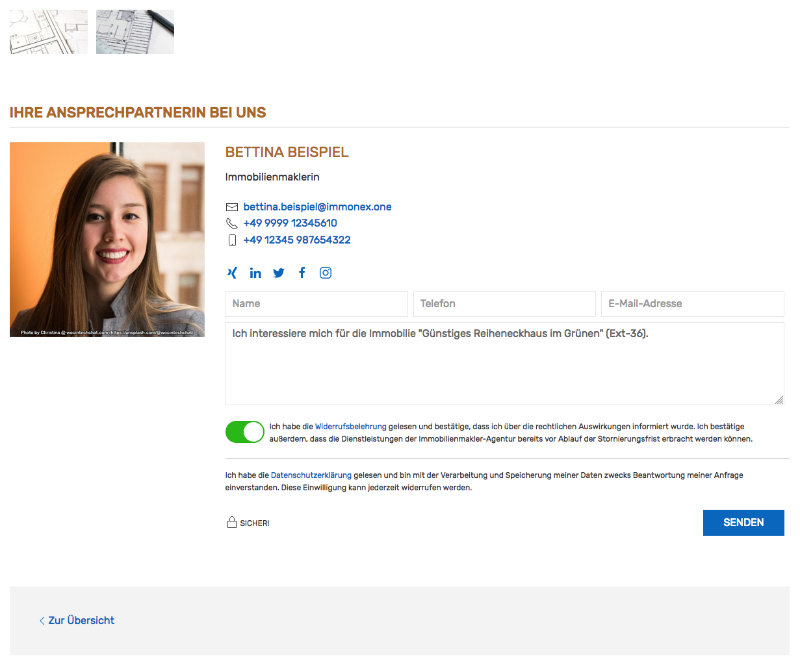The width and height of the screenshot is (800, 665).
Task: Focus the Name input field
Action: [316, 304]
